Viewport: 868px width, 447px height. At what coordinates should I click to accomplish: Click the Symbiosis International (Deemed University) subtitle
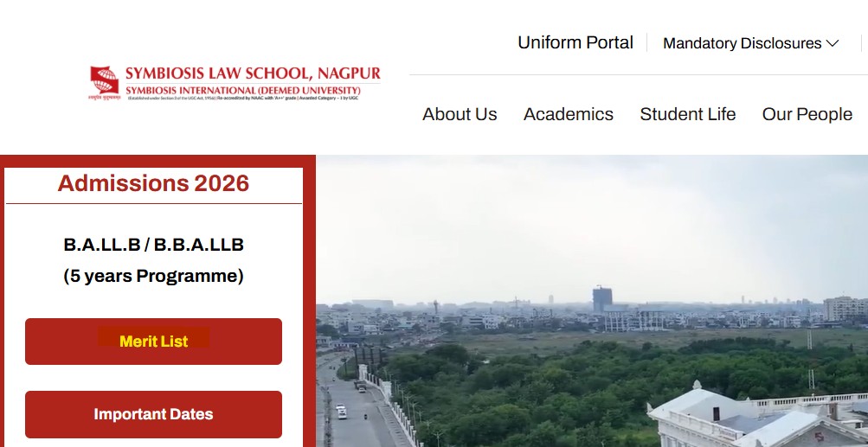pos(243,90)
